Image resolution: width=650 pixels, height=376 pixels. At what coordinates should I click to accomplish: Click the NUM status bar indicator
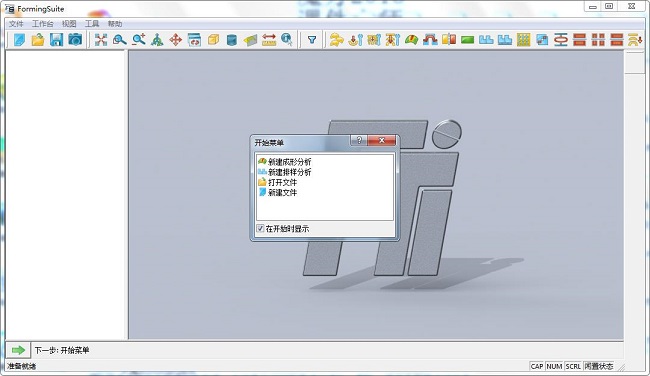[x=554, y=366]
